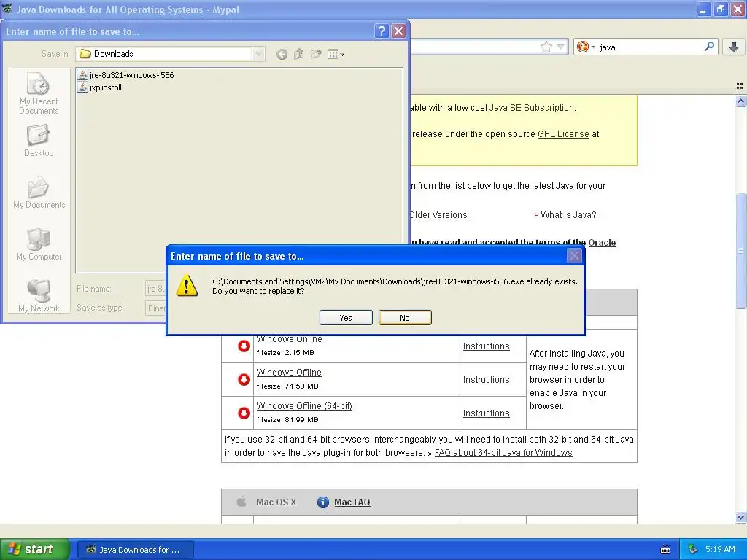The image size is (747, 560).
Task: Click the Windows Online download link
Action: [x=289, y=339]
